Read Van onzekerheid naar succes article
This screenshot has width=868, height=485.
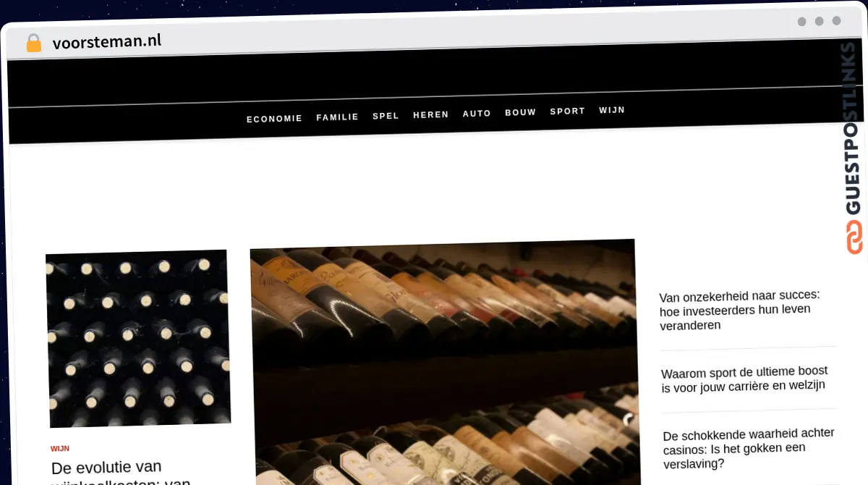[740, 310]
